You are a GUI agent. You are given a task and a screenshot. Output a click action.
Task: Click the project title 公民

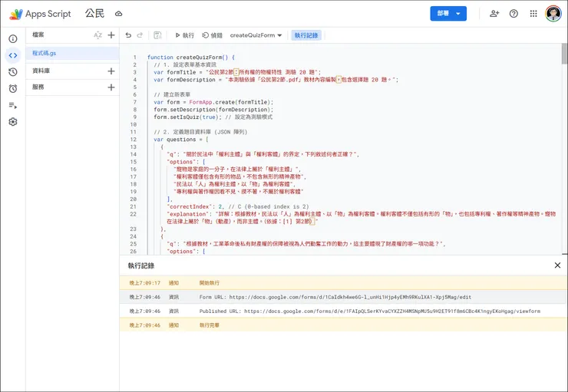click(x=94, y=13)
